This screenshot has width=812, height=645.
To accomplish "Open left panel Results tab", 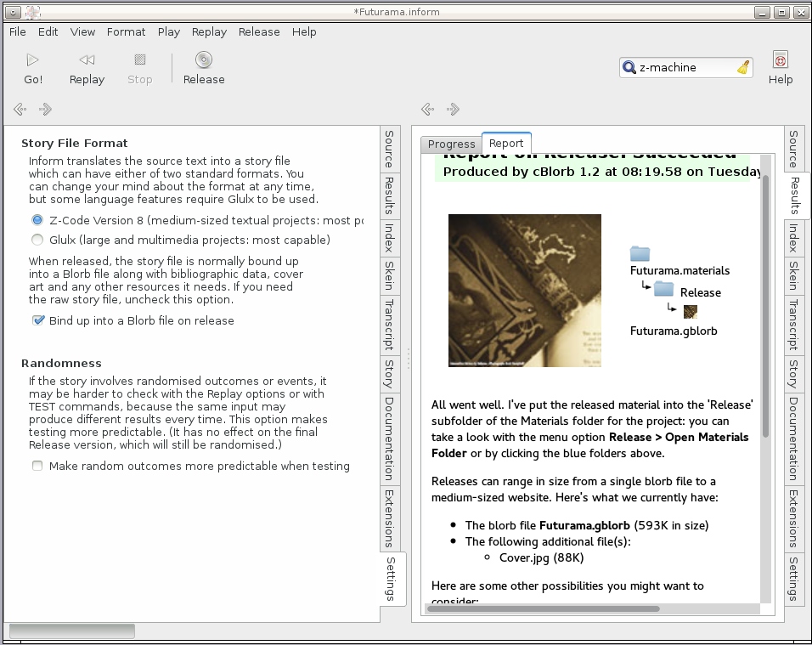I will pyautogui.click(x=389, y=195).
